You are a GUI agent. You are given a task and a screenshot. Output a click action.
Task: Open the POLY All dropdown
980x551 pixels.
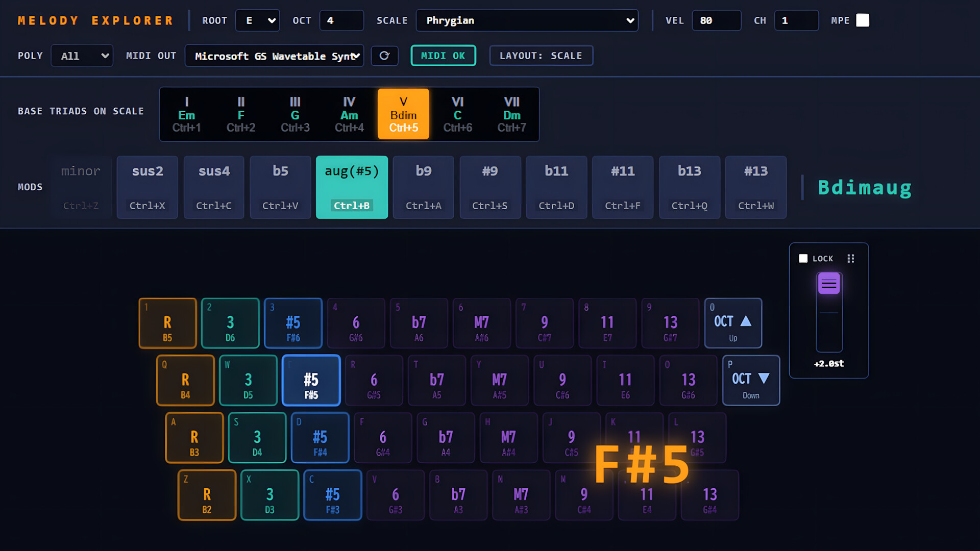pos(82,56)
